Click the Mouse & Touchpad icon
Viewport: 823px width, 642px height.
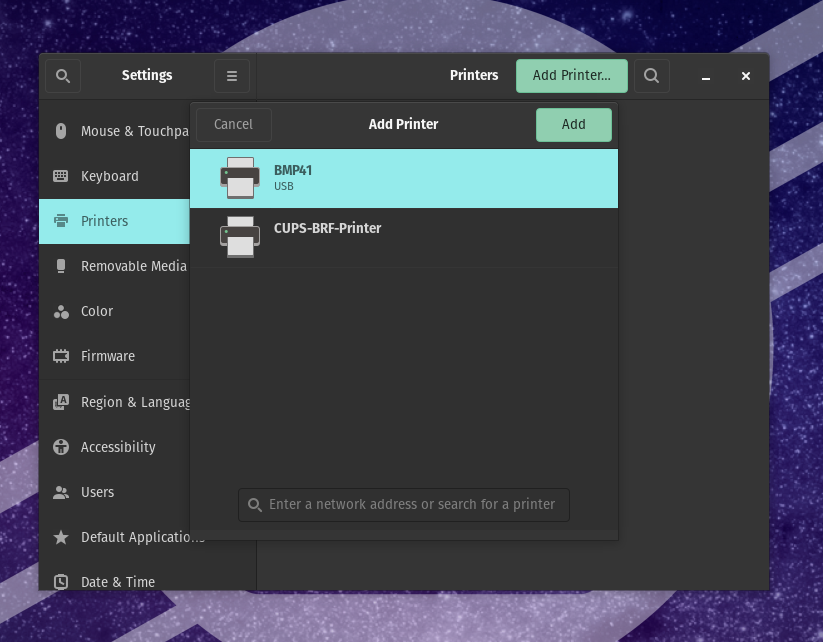point(61,131)
